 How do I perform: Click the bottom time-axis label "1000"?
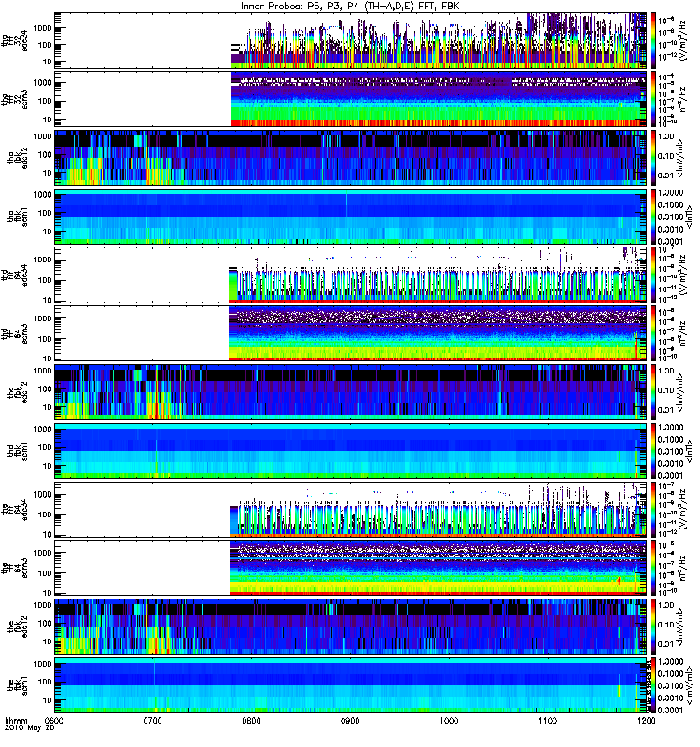[x=449, y=720]
